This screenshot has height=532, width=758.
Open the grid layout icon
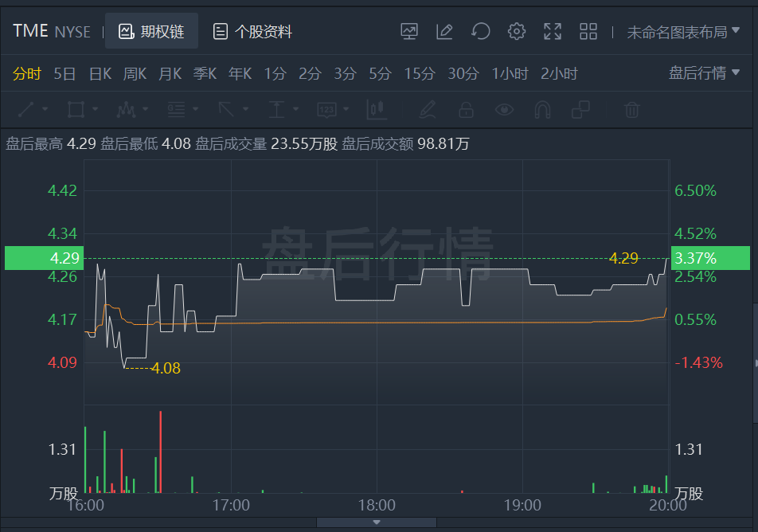[x=588, y=31]
